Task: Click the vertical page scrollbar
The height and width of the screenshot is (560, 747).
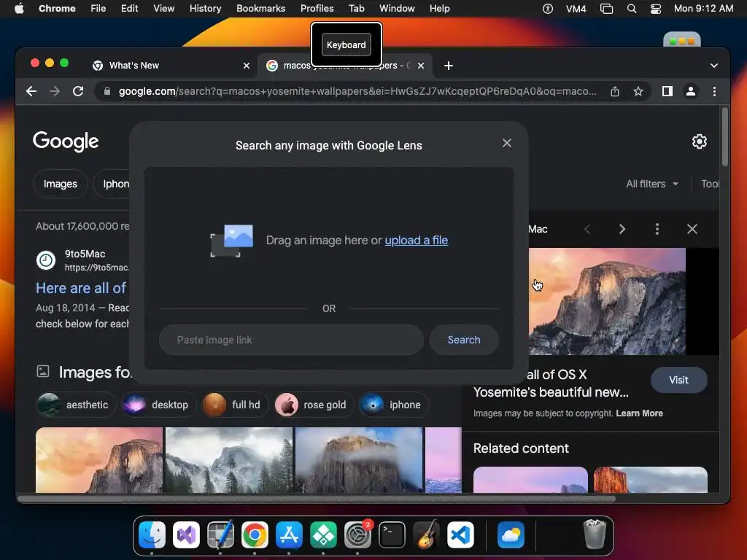Action: point(724,137)
